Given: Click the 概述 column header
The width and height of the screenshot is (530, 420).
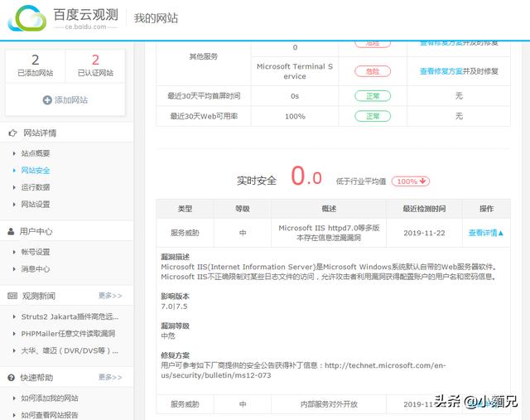Looking at the screenshot, I should coord(329,209).
